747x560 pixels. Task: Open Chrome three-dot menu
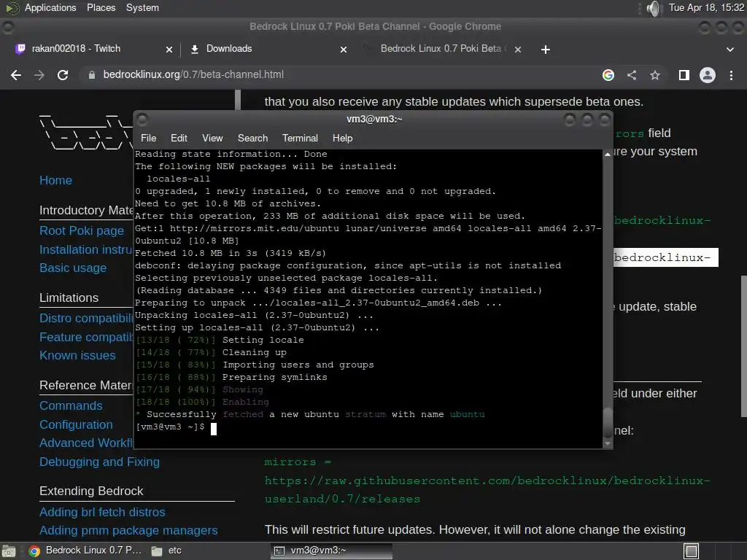pyautogui.click(x=731, y=75)
